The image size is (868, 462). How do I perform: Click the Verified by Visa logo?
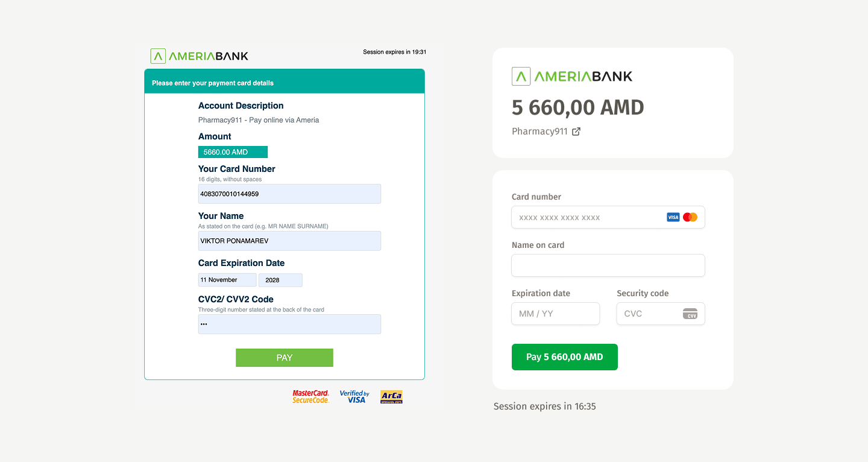[354, 396]
